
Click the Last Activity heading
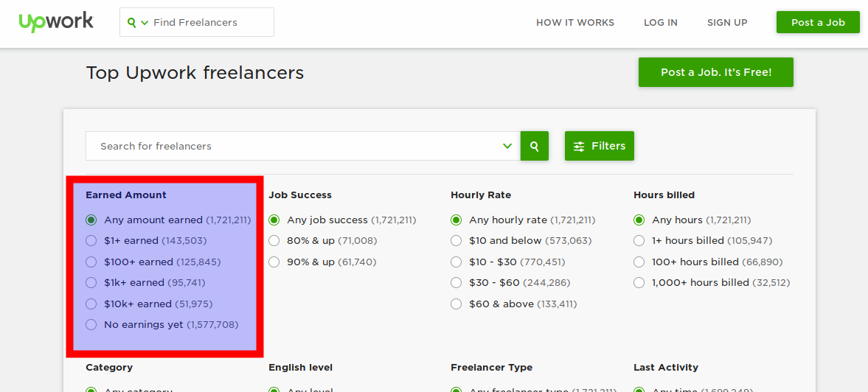click(666, 368)
